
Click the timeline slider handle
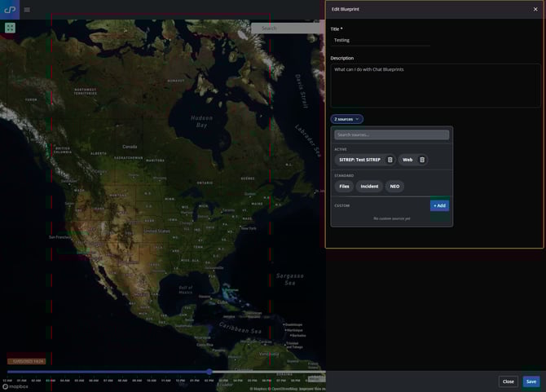click(209, 372)
